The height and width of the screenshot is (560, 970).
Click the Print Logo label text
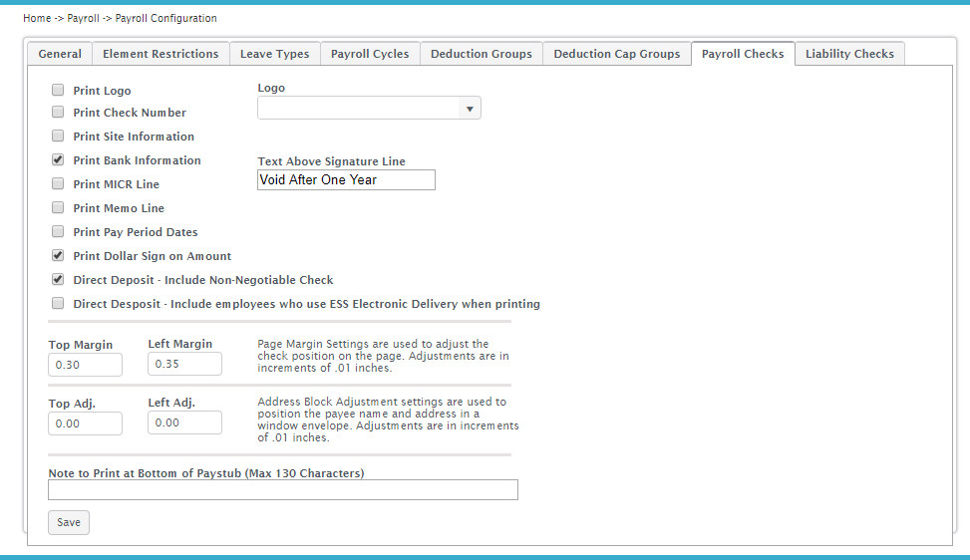click(x=102, y=91)
